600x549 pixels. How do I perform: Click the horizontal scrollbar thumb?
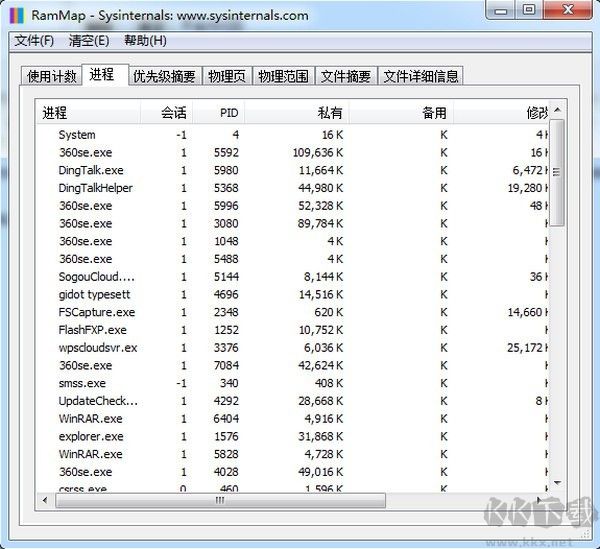tap(220, 500)
